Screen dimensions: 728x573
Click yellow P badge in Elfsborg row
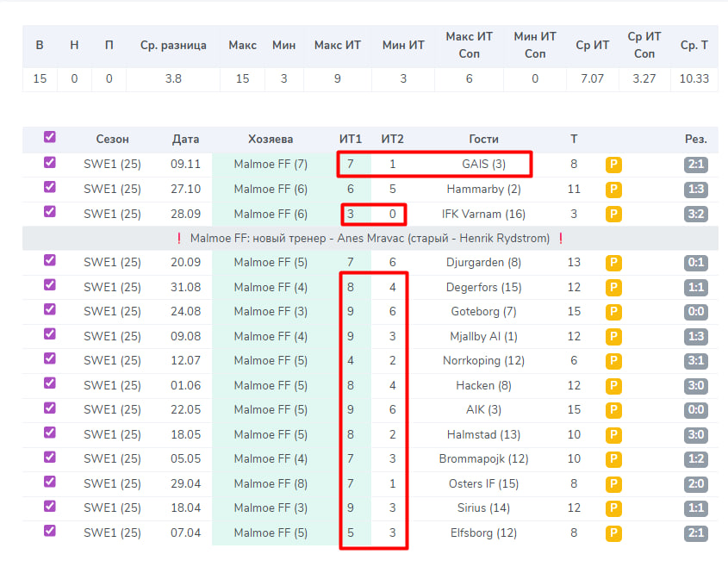[x=614, y=533]
